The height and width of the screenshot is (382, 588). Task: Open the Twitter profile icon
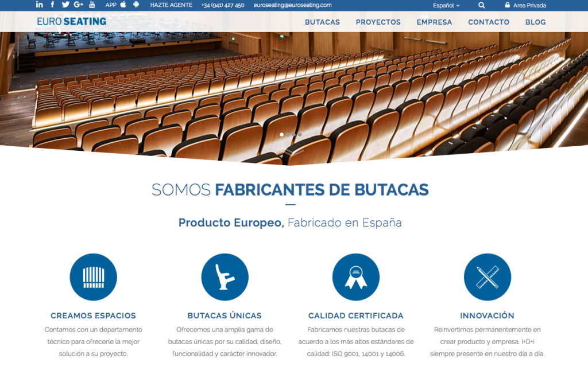(x=65, y=5)
